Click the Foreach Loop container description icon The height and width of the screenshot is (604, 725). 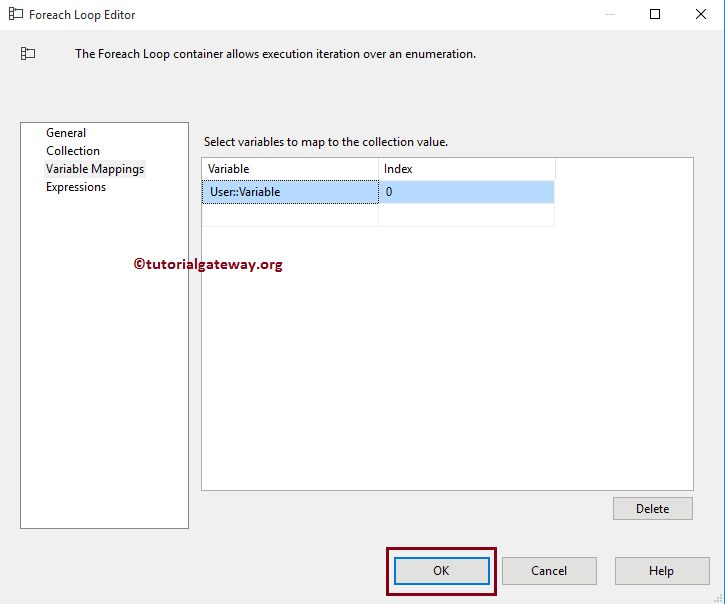click(x=28, y=54)
